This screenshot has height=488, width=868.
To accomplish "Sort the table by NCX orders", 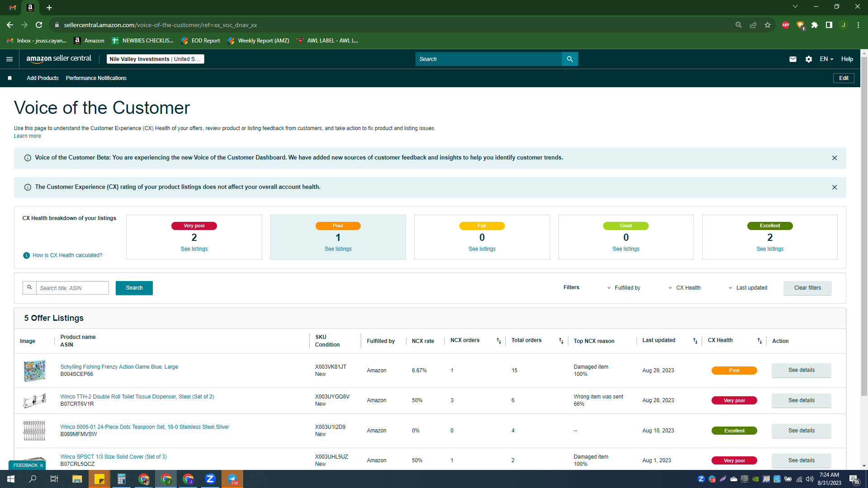I will [499, 341].
